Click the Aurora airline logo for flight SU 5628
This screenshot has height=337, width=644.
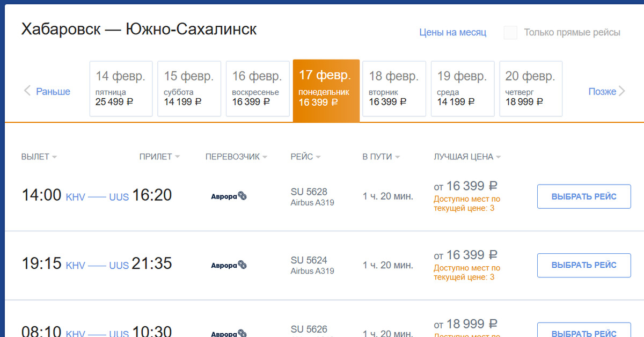coord(229,196)
